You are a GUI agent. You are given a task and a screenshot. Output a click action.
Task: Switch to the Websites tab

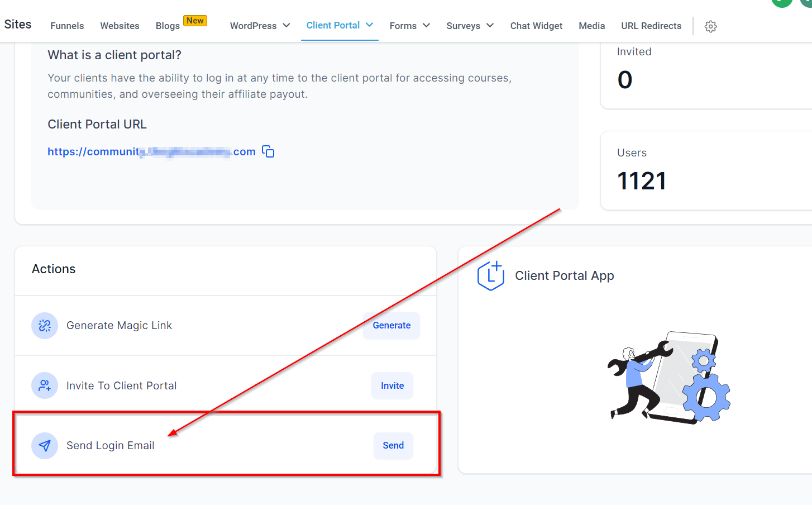point(120,26)
